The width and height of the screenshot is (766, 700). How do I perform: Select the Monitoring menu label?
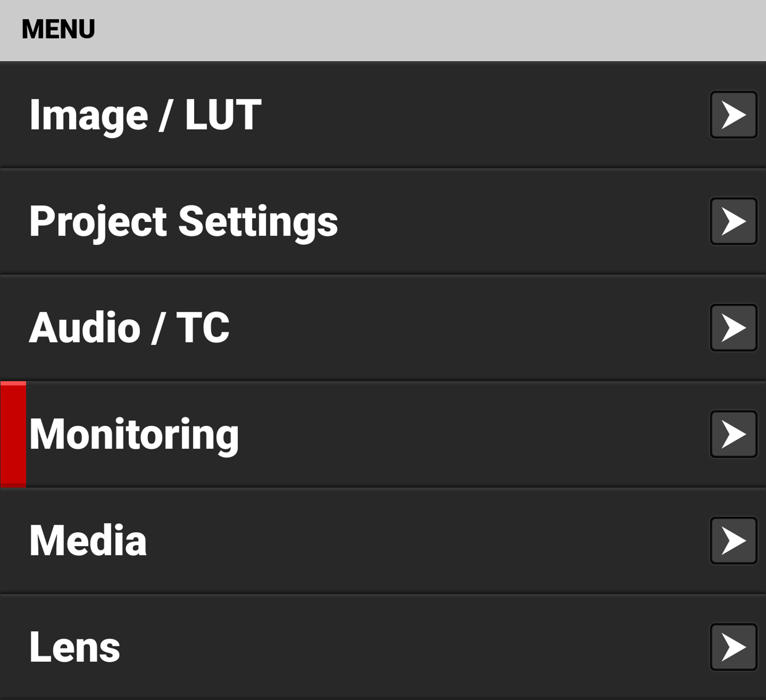pos(134,434)
